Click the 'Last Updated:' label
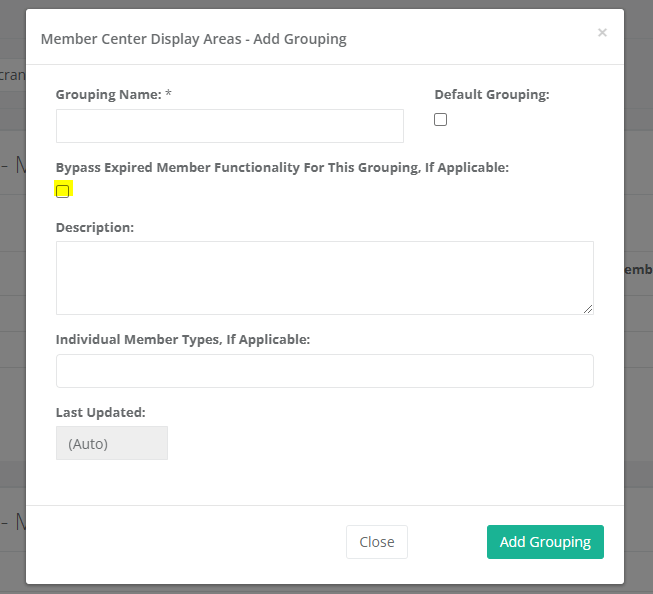This screenshot has width=653, height=594. (x=101, y=411)
